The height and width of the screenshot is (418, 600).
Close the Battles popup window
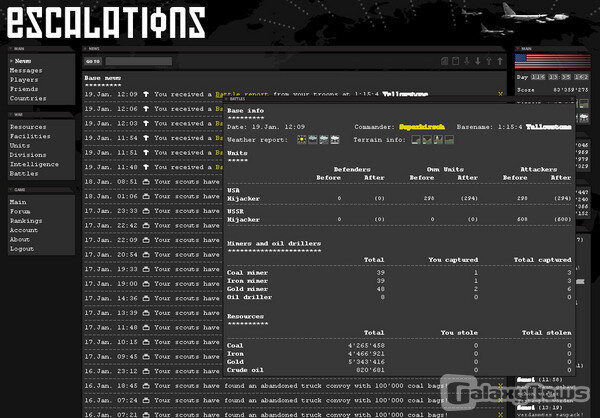[572, 99]
